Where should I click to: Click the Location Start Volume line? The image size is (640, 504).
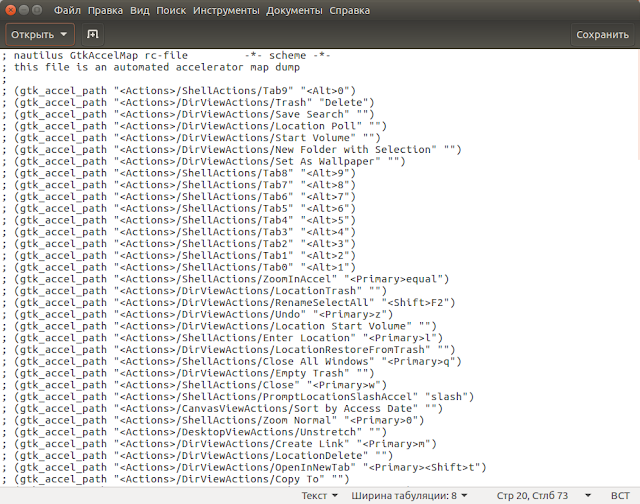point(219,326)
